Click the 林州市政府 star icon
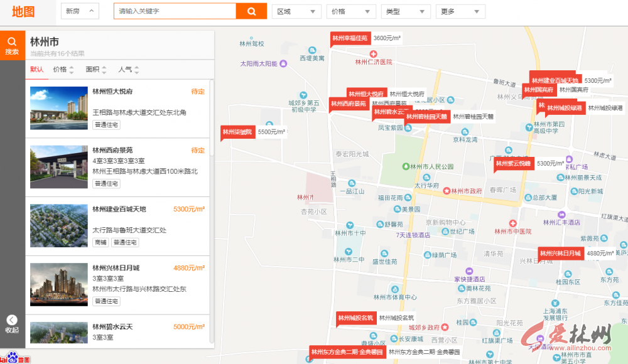 (447, 191)
